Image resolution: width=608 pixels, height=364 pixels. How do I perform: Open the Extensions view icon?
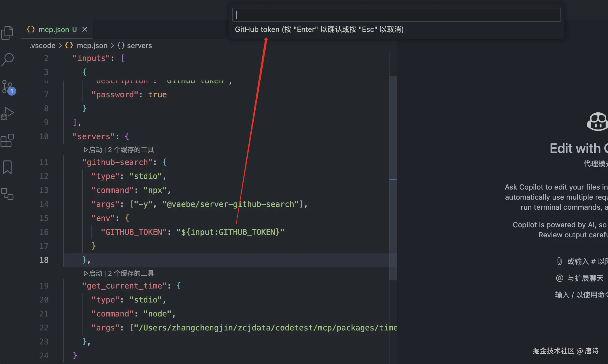tap(7, 140)
